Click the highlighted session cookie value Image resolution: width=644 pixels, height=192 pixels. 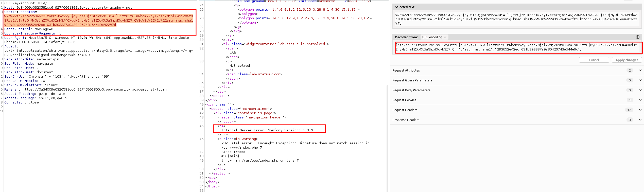click(98, 20)
